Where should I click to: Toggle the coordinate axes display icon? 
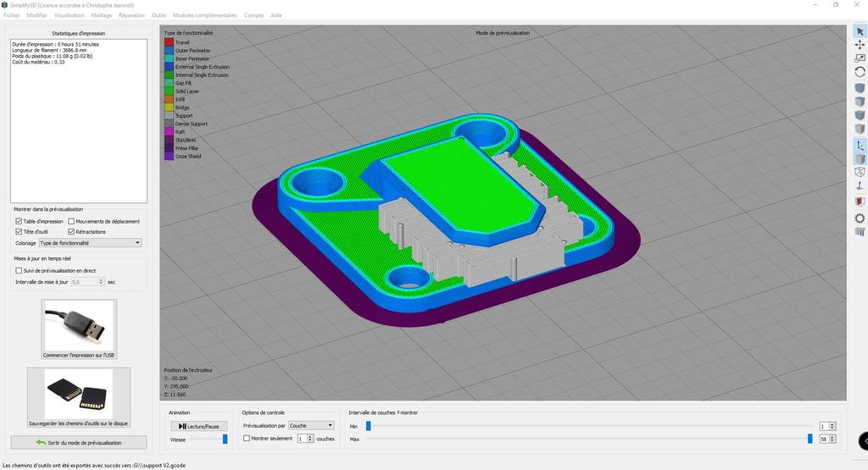click(860, 145)
